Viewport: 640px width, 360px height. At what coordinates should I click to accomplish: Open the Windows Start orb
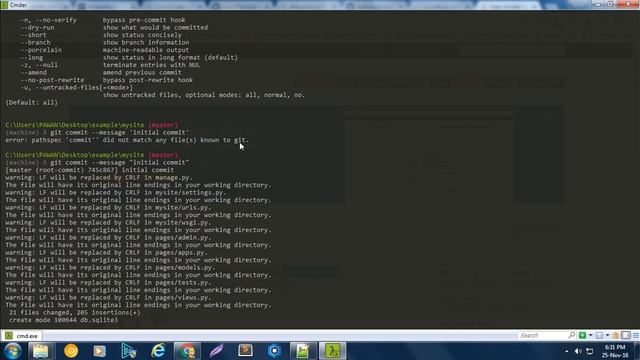(x=12, y=351)
